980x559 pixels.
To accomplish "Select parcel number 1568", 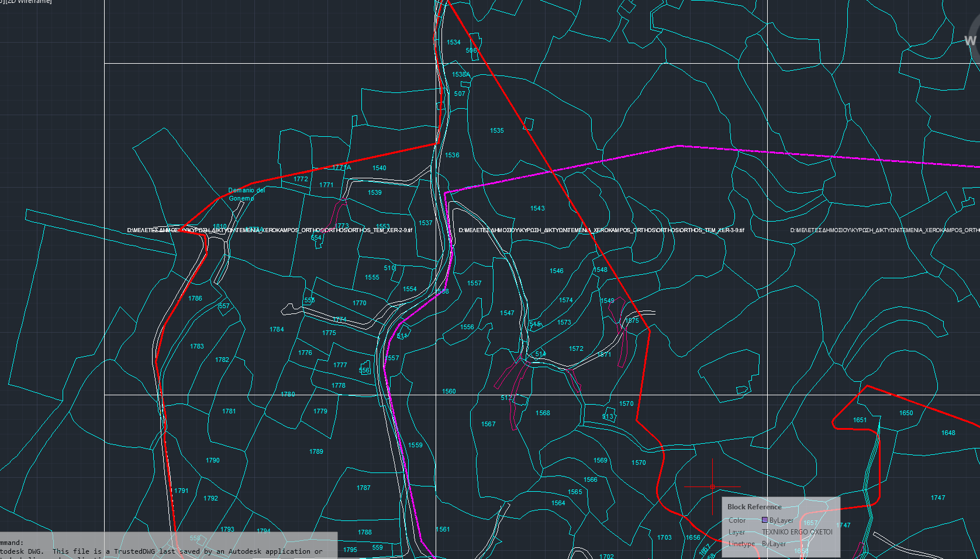I will 543,413.
